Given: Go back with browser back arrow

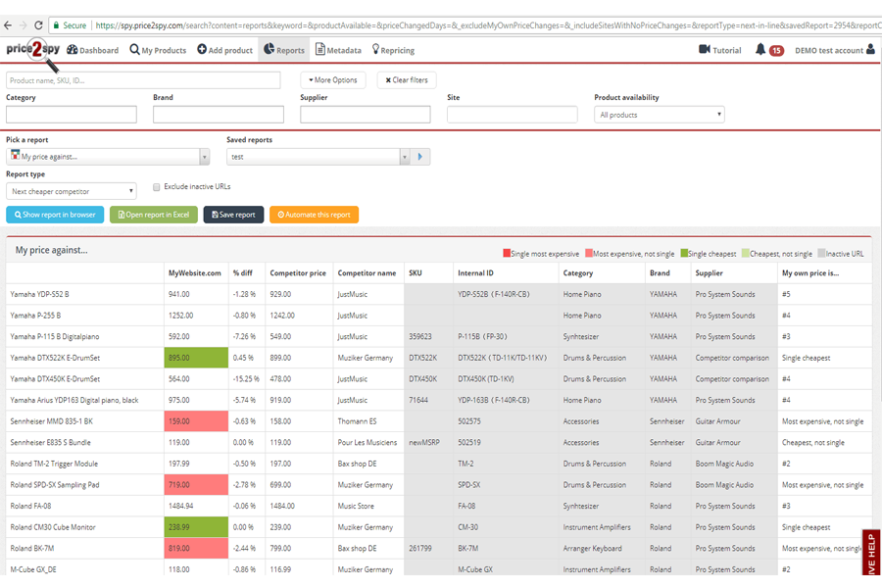Looking at the screenshot, I should [7, 25].
